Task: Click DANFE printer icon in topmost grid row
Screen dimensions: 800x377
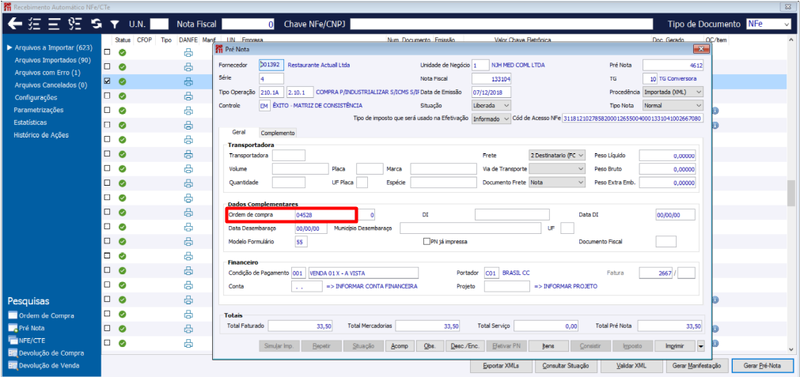Action: (x=188, y=52)
